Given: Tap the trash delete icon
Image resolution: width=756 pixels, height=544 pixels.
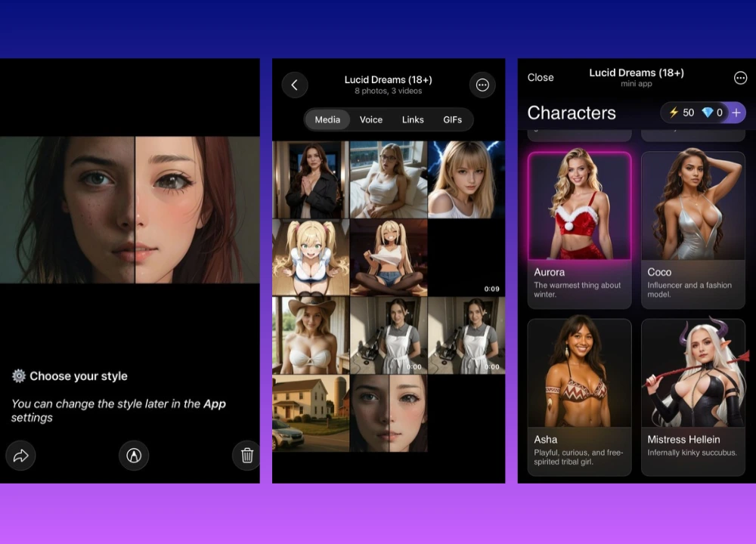Looking at the screenshot, I should pos(247,456).
